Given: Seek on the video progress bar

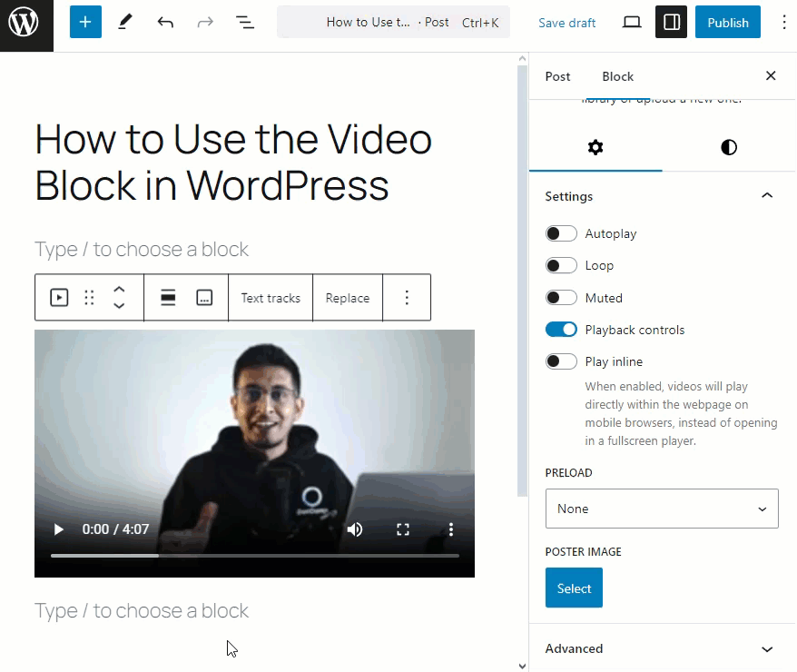Looking at the screenshot, I should (255, 556).
